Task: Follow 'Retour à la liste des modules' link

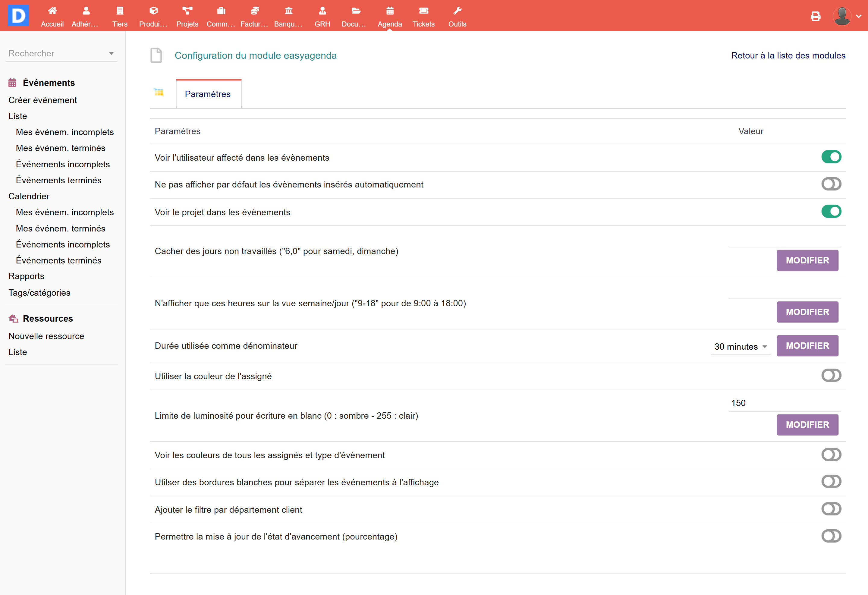Action: pyautogui.click(x=788, y=55)
